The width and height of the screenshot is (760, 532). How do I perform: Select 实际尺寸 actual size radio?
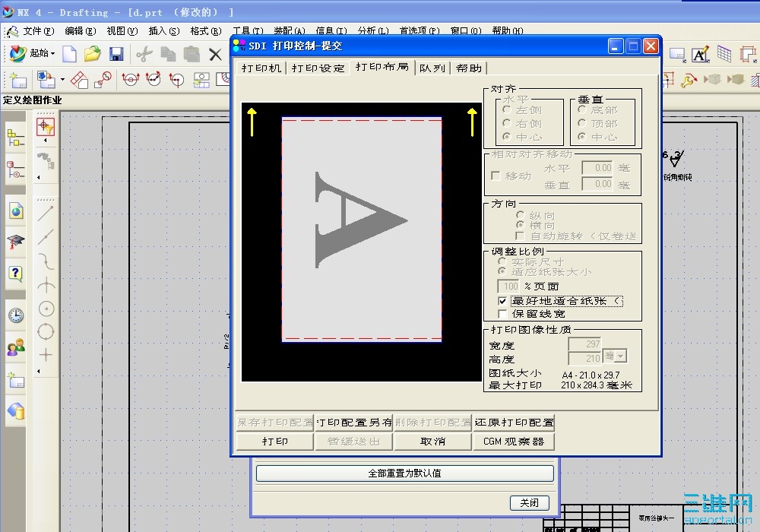click(x=502, y=261)
